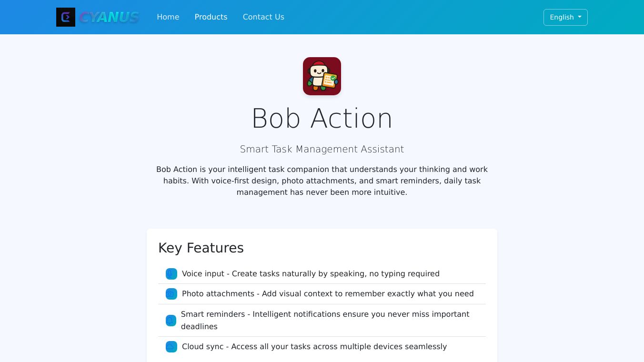Click the Bob Action description paragraph
The width and height of the screenshot is (644, 362).
click(x=322, y=181)
